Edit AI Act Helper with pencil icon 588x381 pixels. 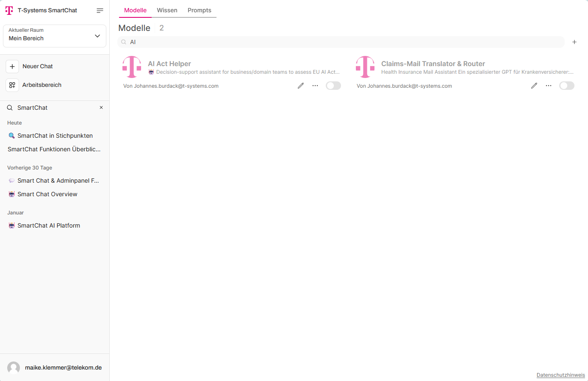(x=301, y=86)
